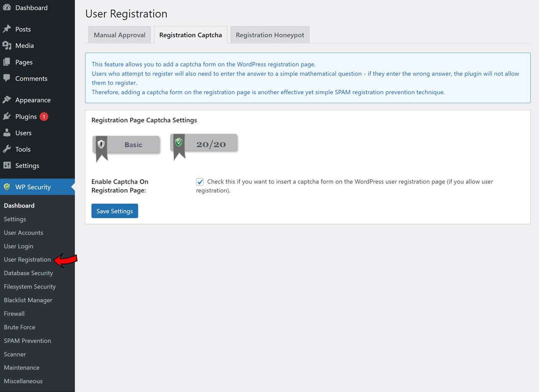The width and height of the screenshot is (539, 392).
Task: Click the Pages document icon
Action: click(6, 62)
